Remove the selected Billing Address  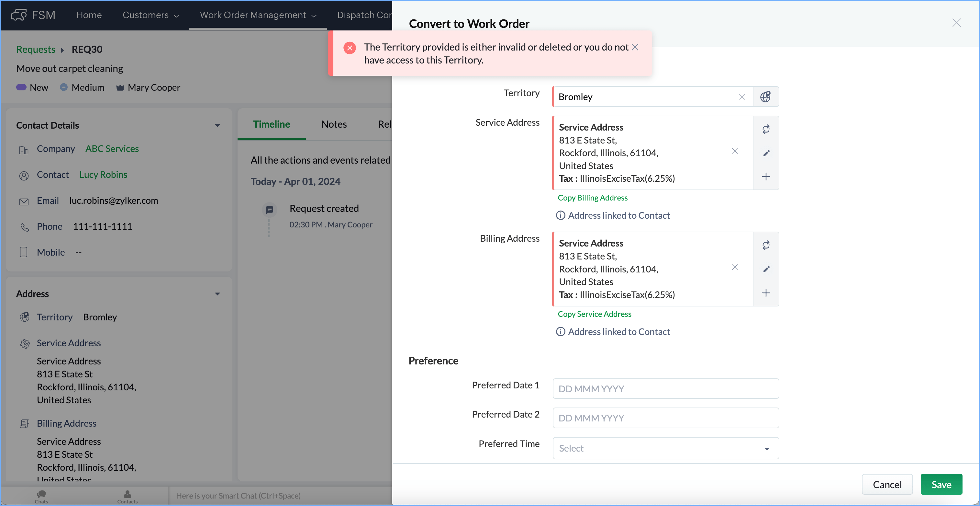pos(735,267)
